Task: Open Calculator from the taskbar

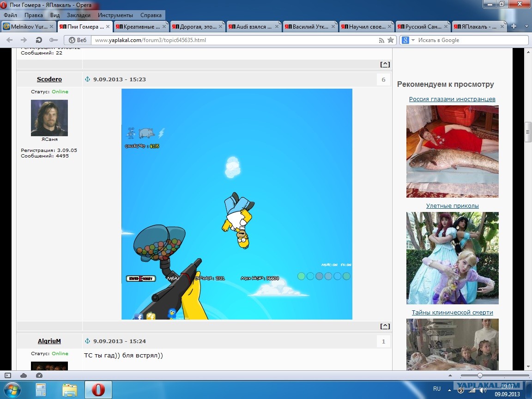Action: [x=41, y=390]
